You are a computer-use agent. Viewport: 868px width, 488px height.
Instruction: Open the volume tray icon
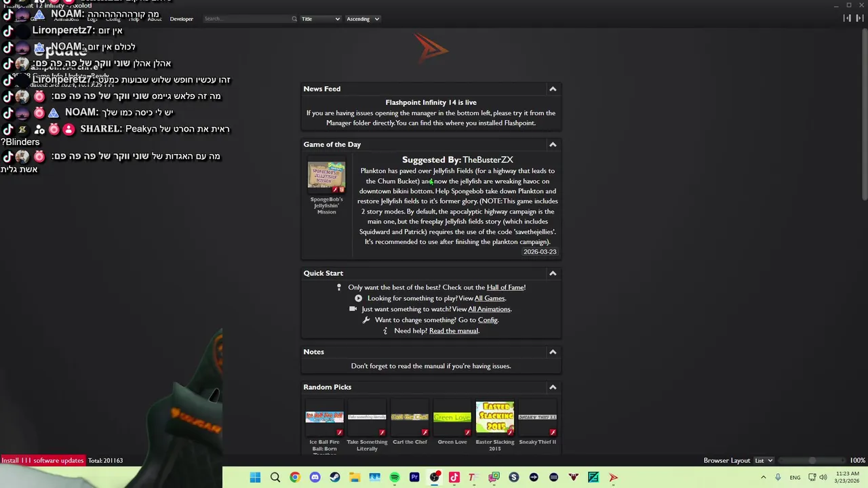tap(823, 477)
